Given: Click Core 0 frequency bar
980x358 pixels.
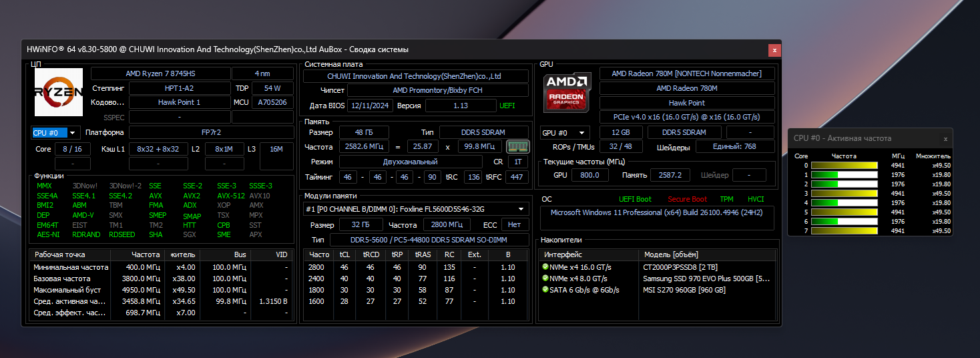Looking at the screenshot, I should tap(844, 165).
